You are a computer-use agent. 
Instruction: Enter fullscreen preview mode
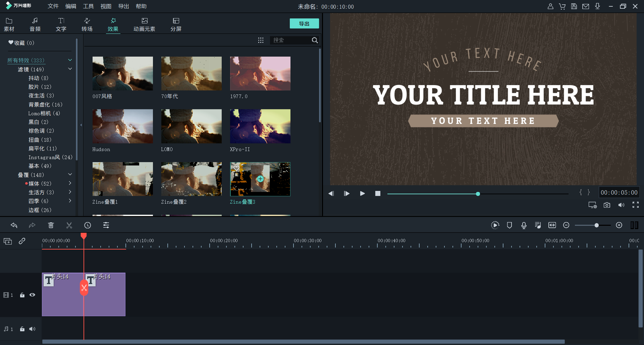[x=635, y=205]
